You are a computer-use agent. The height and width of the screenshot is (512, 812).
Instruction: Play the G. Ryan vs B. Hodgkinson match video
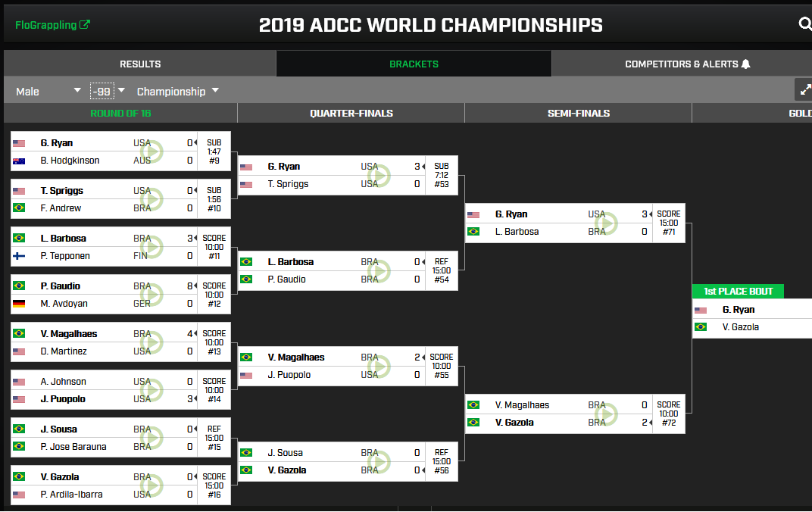tap(152, 151)
